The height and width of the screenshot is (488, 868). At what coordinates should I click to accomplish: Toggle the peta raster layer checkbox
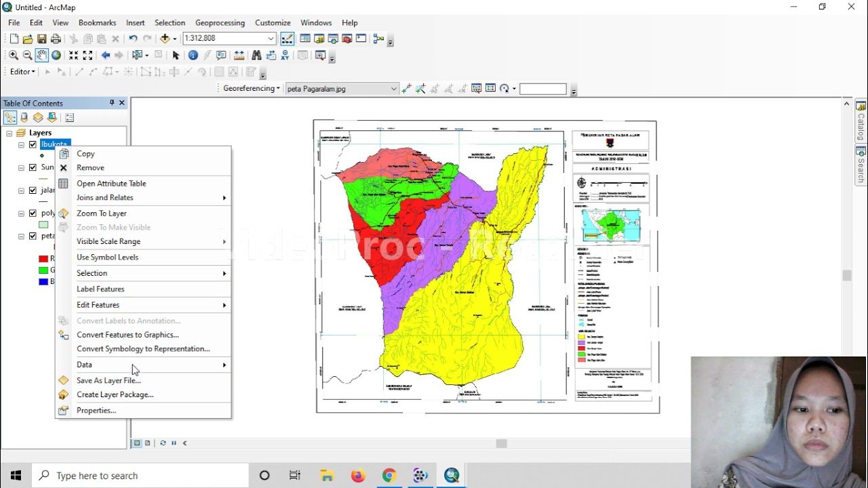click(33, 236)
